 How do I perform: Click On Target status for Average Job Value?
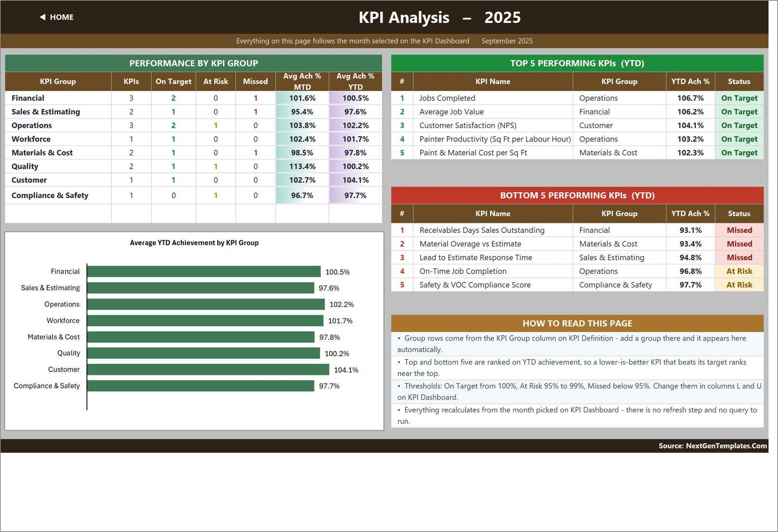click(739, 112)
